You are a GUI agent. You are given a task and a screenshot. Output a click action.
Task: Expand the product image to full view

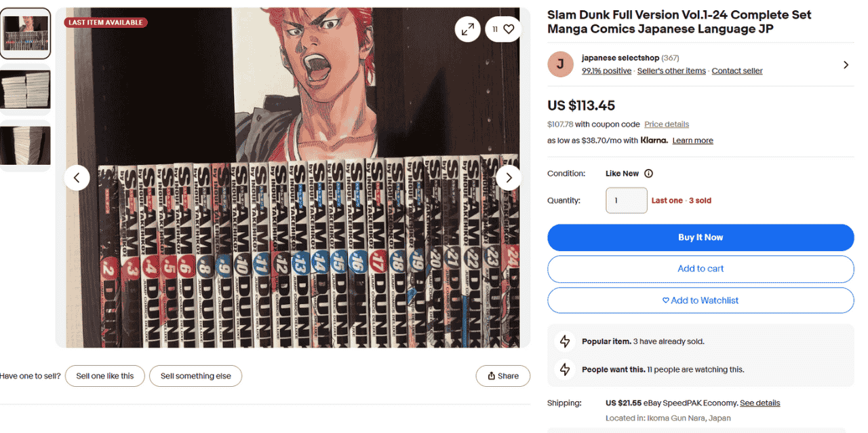[468, 29]
